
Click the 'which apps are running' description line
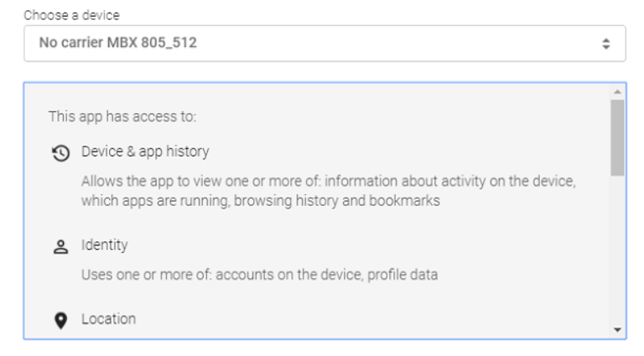(260, 201)
